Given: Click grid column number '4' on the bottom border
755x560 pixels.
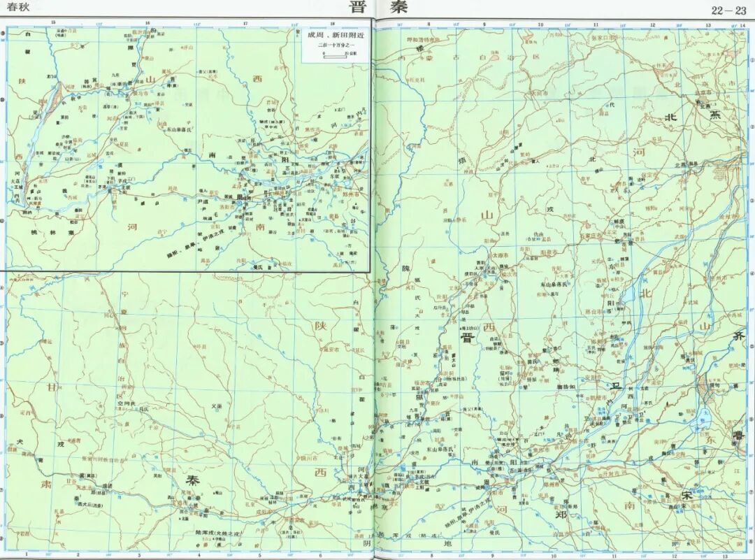Looking at the screenshot, I should 198,554.
